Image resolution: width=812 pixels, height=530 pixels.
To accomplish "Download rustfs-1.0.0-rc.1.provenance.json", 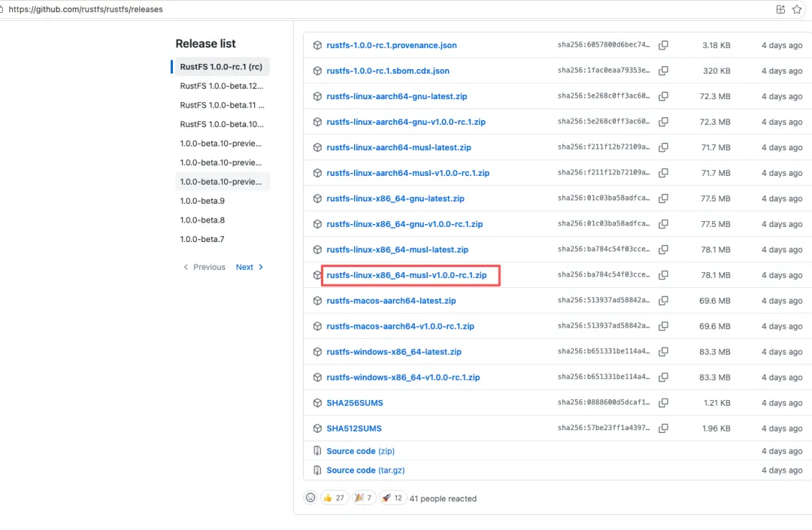I will (392, 45).
